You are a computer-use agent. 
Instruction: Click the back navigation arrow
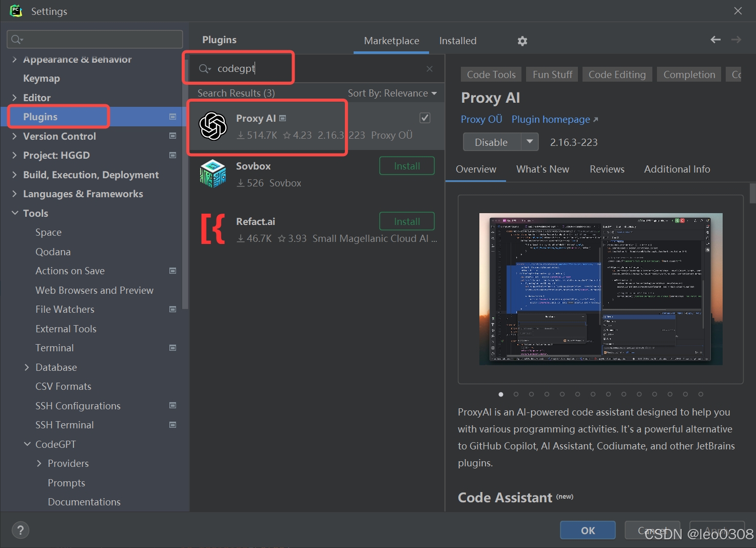click(715, 40)
